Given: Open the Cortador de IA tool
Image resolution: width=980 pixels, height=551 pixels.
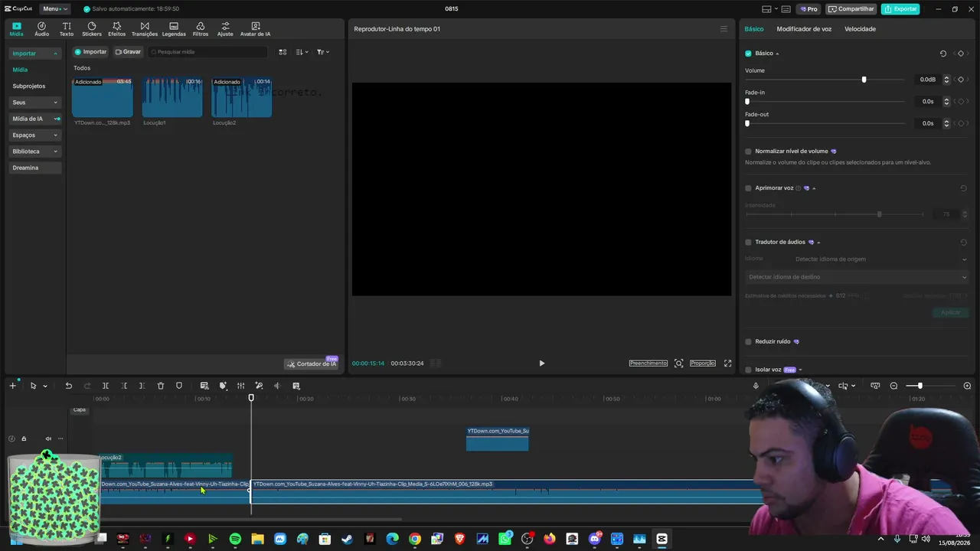Looking at the screenshot, I should [x=312, y=364].
